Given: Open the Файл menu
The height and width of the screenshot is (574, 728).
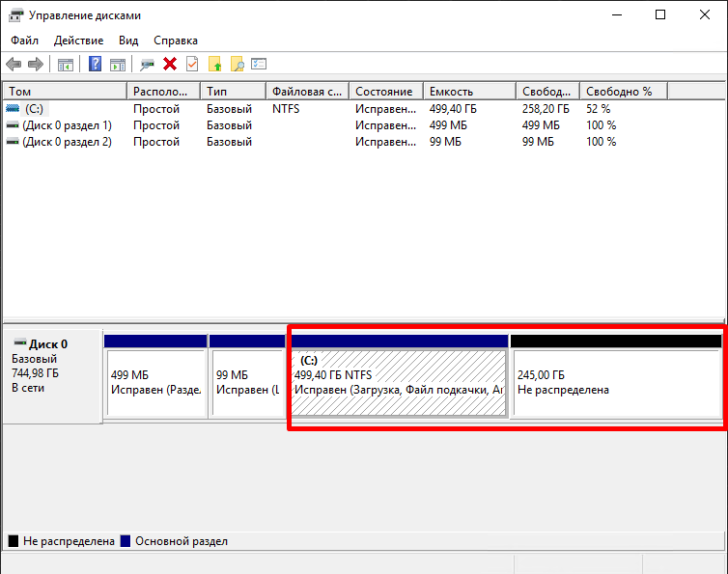Looking at the screenshot, I should pyautogui.click(x=25, y=41).
